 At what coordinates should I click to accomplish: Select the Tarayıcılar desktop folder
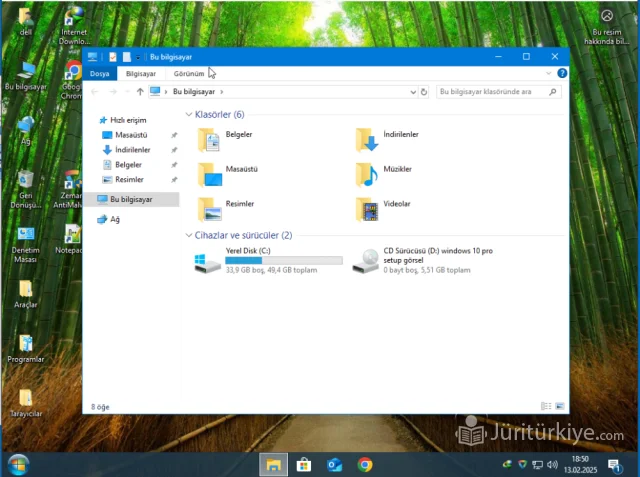coord(25,403)
